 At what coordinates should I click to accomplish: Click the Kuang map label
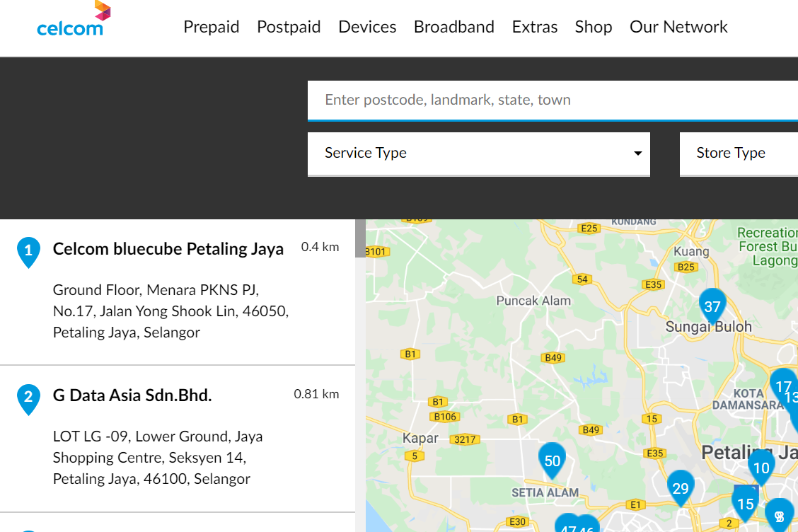[x=691, y=251]
